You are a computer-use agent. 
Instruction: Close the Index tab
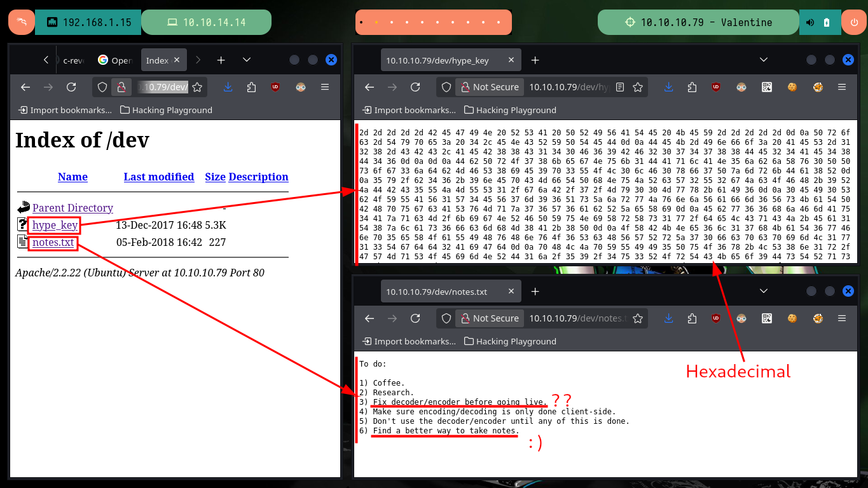[x=177, y=60]
